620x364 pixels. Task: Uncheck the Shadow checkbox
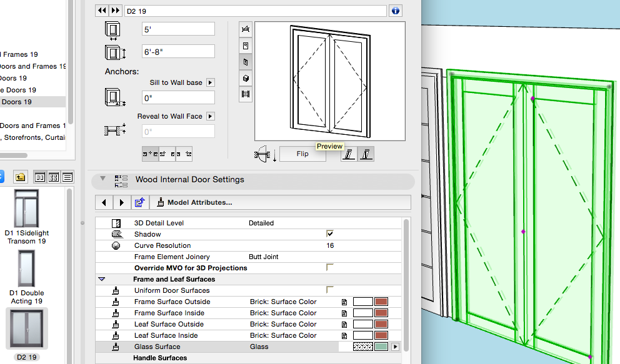330,234
